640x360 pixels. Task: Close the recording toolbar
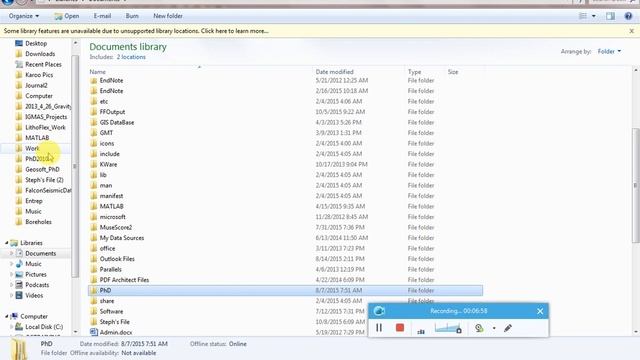point(540,311)
